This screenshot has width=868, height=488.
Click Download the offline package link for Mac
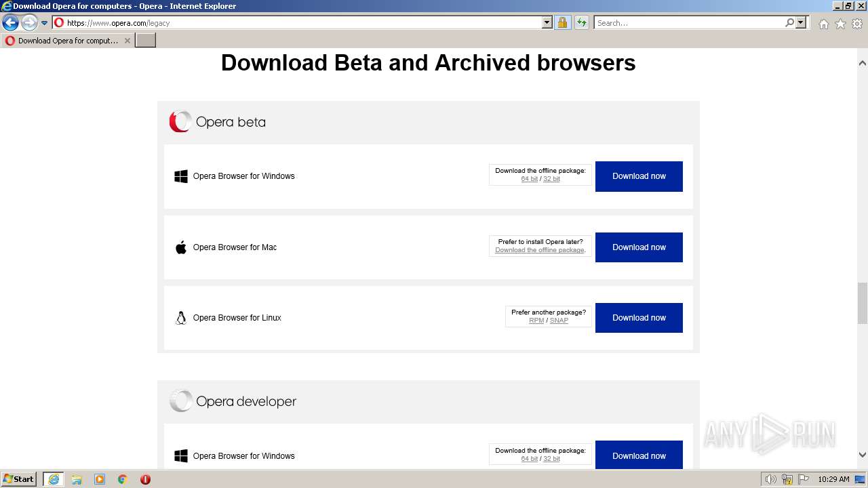[x=540, y=250]
